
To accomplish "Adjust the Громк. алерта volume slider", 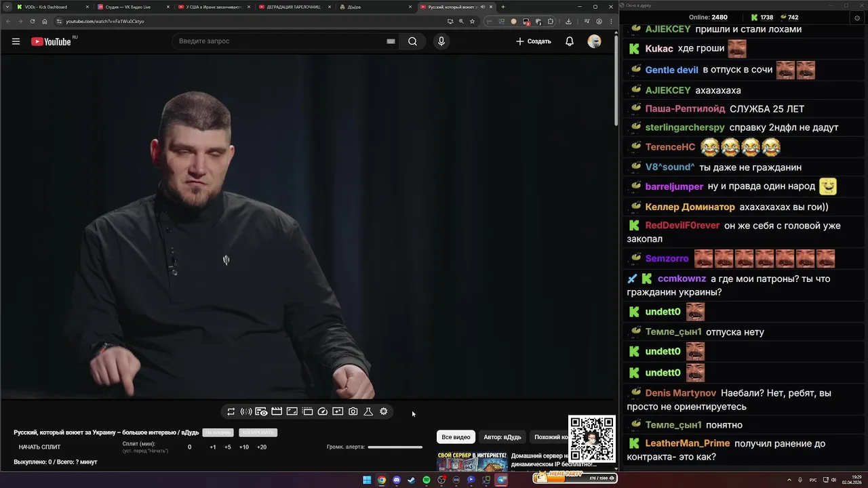I will coord(395,447).
